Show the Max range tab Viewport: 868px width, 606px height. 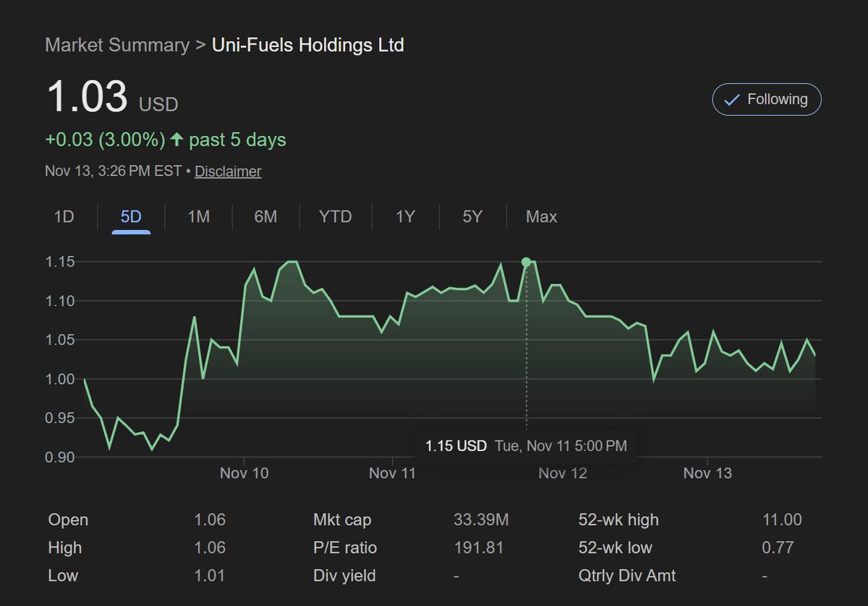541,216
